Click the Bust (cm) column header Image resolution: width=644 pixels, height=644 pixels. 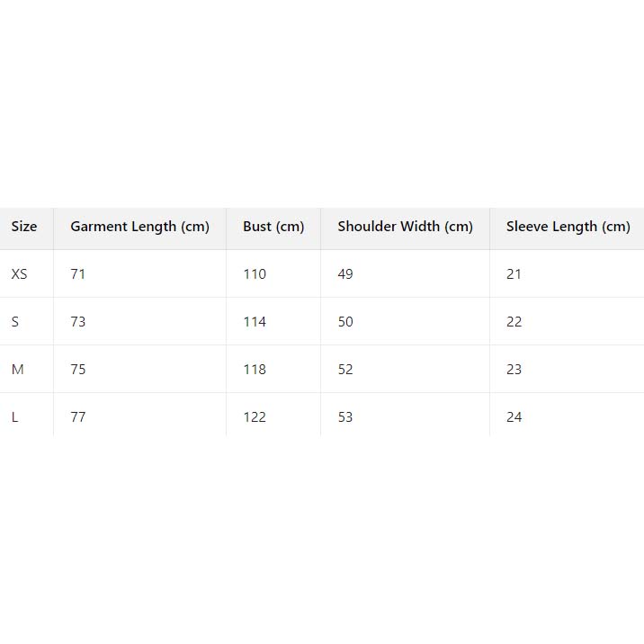(273, 227)
